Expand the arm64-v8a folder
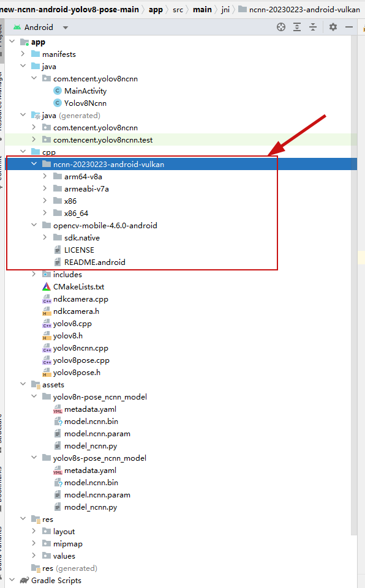 [45, 176]
